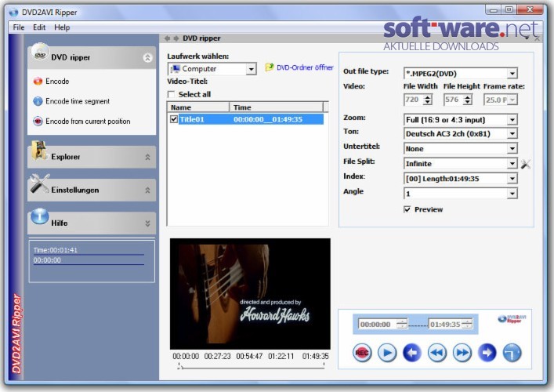Open the Index dropdown
This screenshot has width=554, height=392.
tap(512, 179)
